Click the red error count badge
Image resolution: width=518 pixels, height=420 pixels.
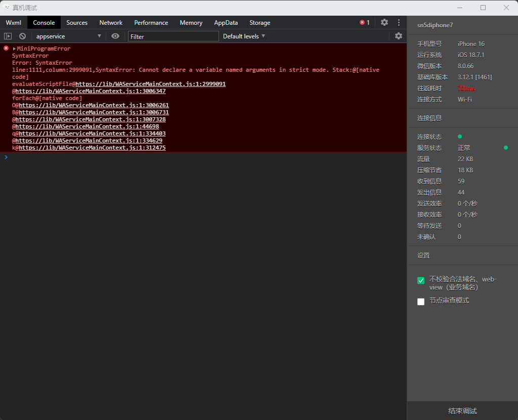coord(365,22)
